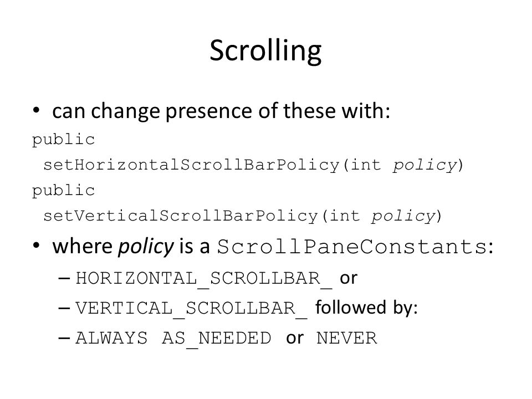Image resolution: width=532 pixels, height=399 pixels.
Task: Click the 'int' keyword in setHorizontalScrollBarPolicy
Action: pyautogui.click(x=365, y=165)
